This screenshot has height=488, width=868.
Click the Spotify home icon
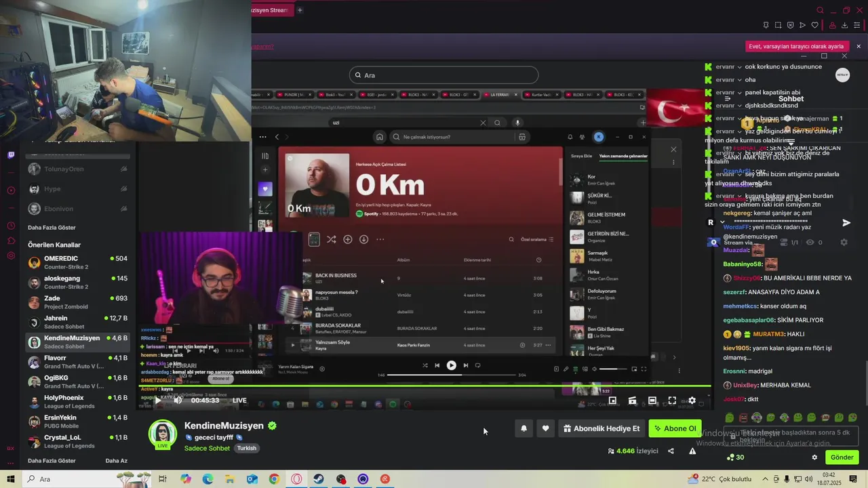tap(379, 137)
